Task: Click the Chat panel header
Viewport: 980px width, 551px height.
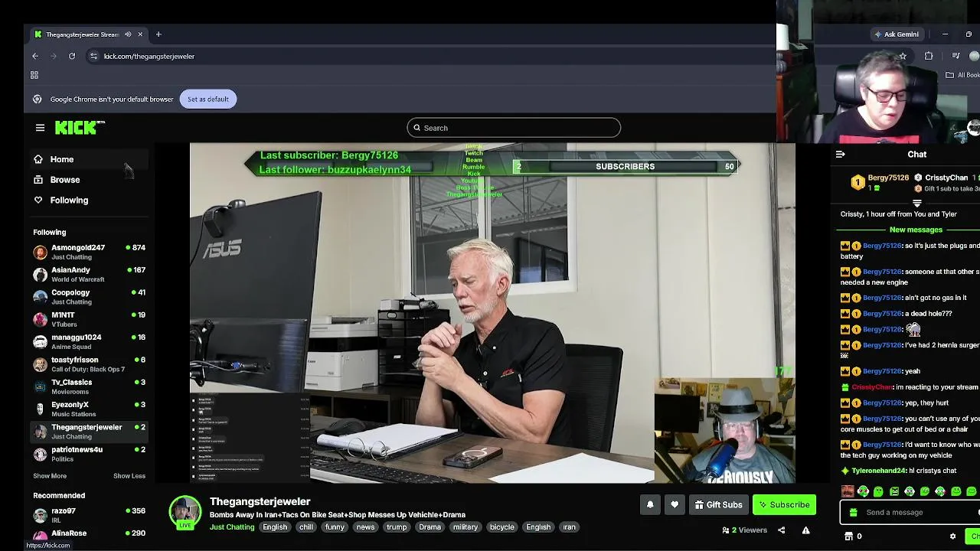Action: (917, 155)
